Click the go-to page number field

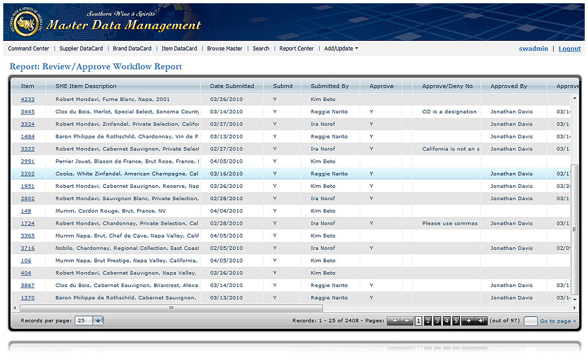tap(530, 321)
